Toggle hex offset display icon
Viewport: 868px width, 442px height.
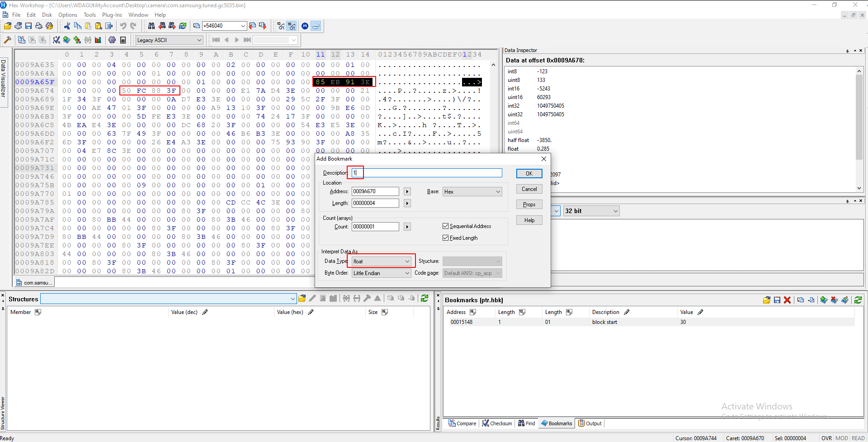click(x=292, y=26)
